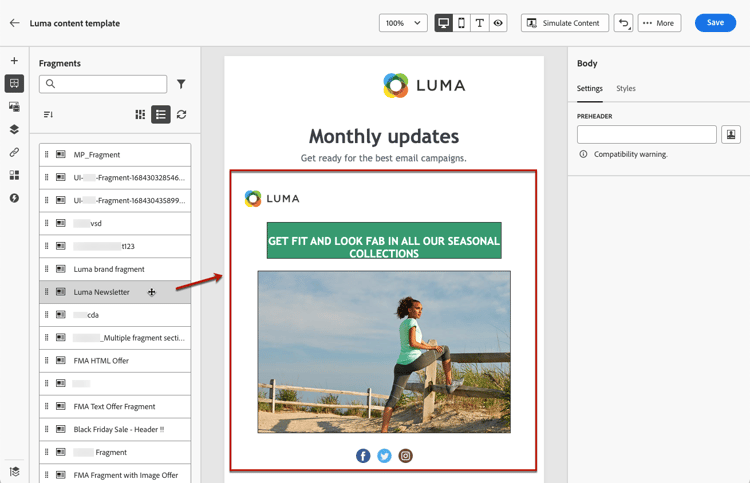Click the undo arrow button
750x483 pixels.
pos(623,23)
